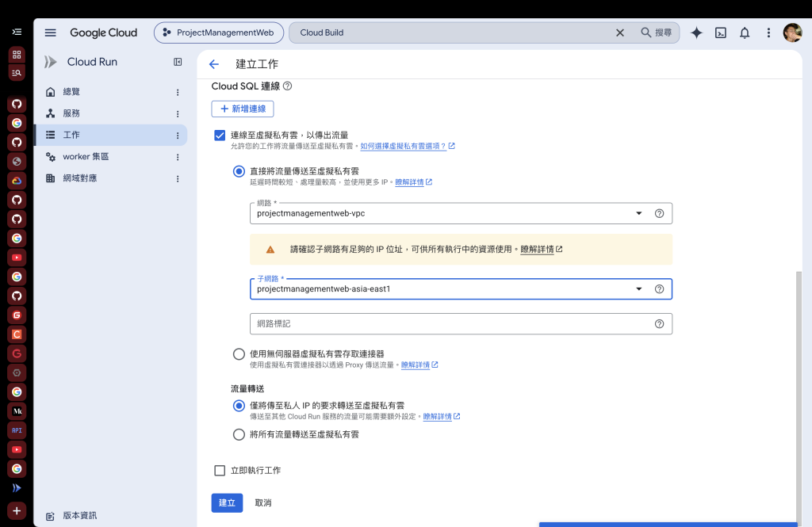Image resolution: width=812 pixels, height=527 pixels.
Task: Click the 搜尋 search button
Action: tap(656, 32)
